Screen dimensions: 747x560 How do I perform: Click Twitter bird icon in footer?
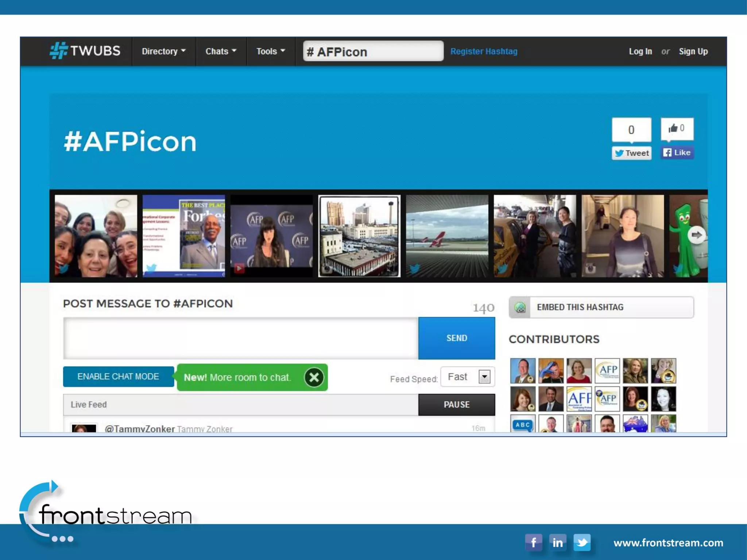(x=582, y=542)
